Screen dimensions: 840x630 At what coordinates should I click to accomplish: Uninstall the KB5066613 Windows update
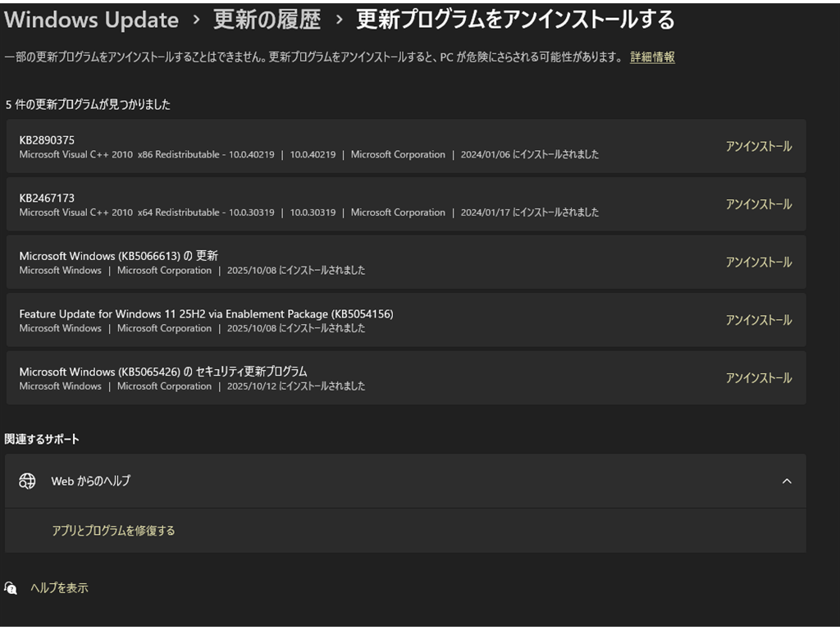click(x=758, y=262)
